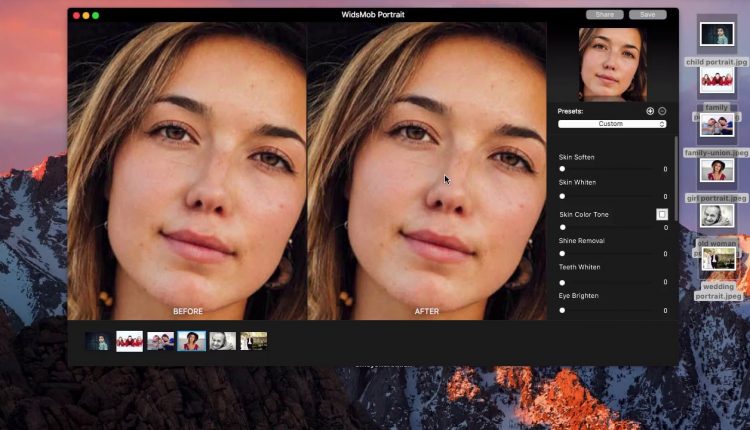Image resolution: width=750 pixels, height=430 pixels.
Task: Click the Skin Soften value 0
Action: (665, 169)
